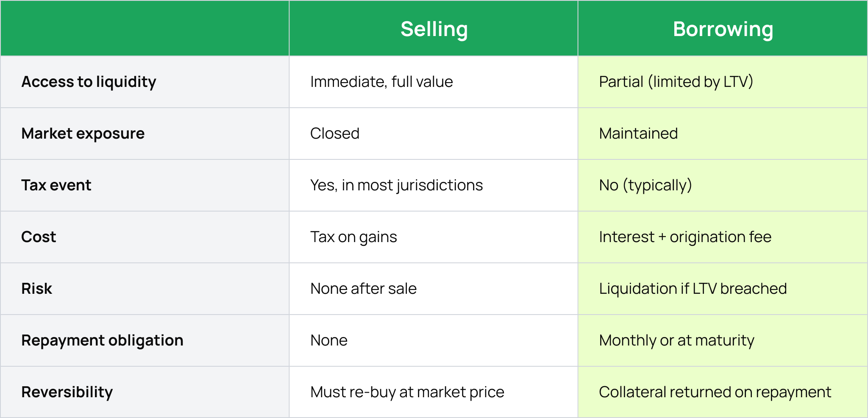Select the Tax event row label

56,185
